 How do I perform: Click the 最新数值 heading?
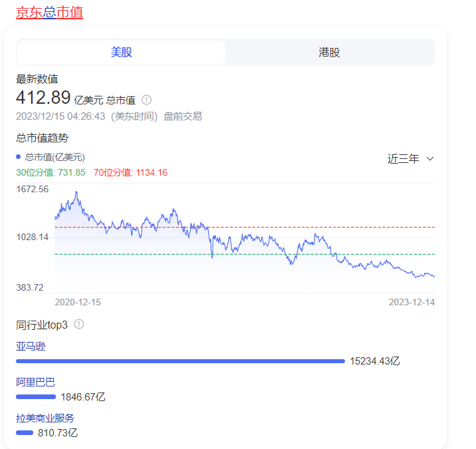pyautogui.click(x=37, y=79)
